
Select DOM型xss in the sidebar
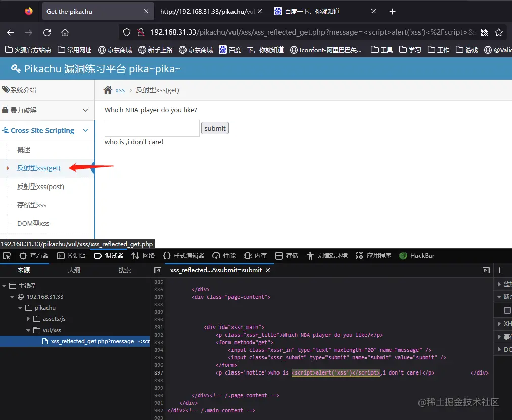33,223
